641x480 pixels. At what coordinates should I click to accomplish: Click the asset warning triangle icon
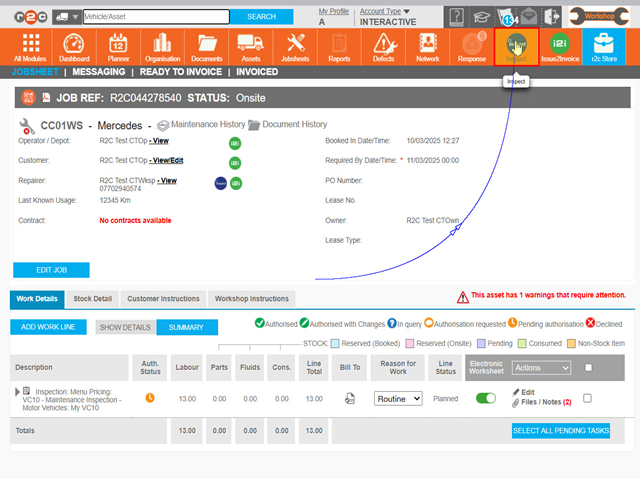tap(463, 297)
